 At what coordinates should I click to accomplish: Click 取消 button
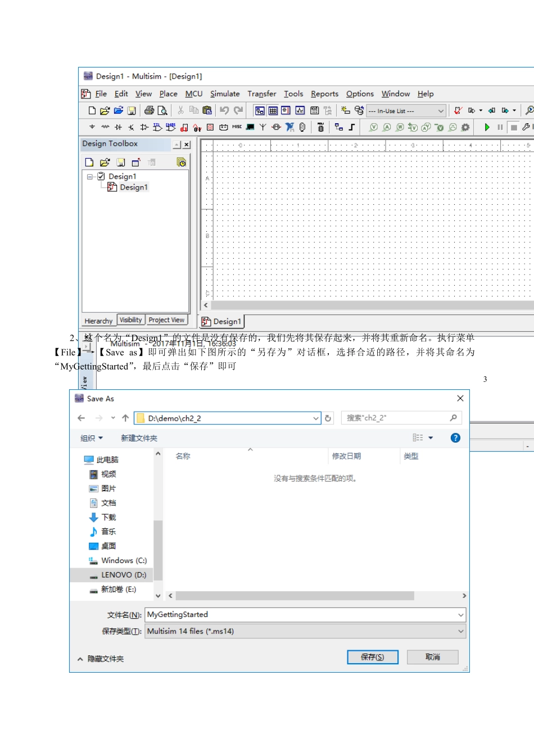tap(433, 657)
